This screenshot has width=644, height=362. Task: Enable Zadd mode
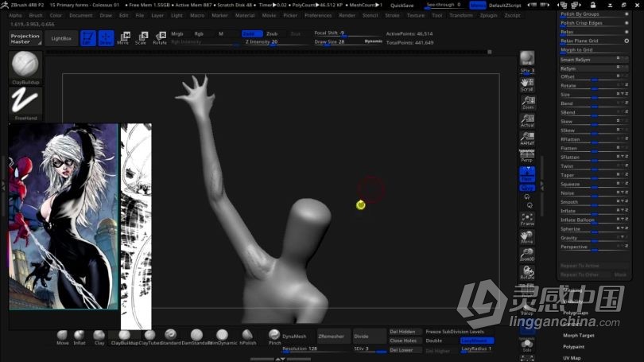click(x=252, y=33)
